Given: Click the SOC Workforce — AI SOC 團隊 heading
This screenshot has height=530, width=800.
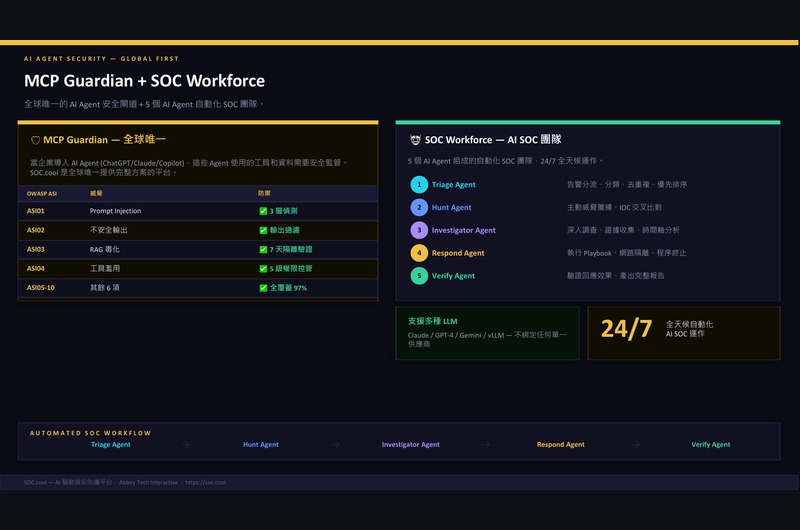Looking at the screenshot, I should click(x=493, y=140).
